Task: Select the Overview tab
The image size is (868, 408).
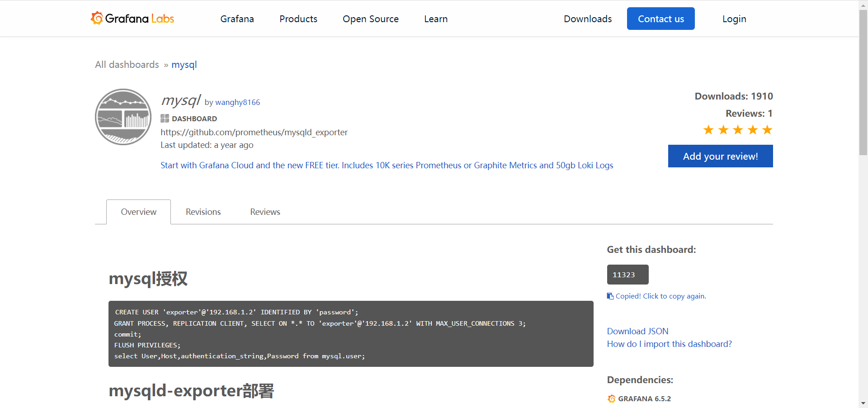Action: point(139,212)
